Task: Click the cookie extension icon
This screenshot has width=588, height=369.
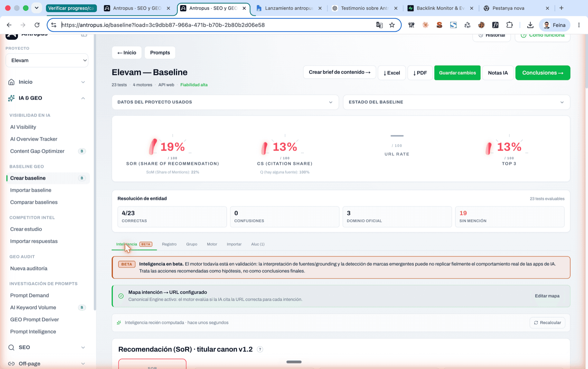Action: 481,25
